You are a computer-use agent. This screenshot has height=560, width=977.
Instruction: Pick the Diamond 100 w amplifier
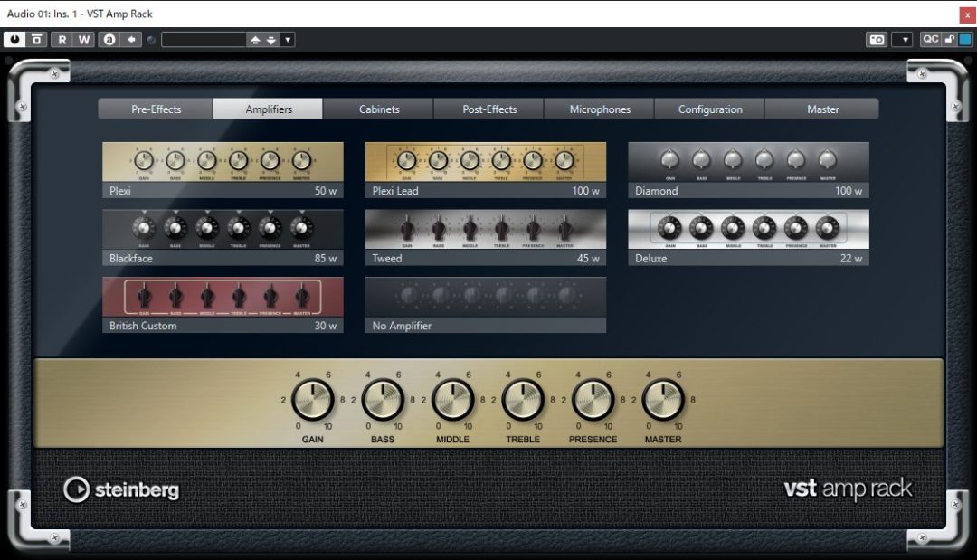click(748, 170)
